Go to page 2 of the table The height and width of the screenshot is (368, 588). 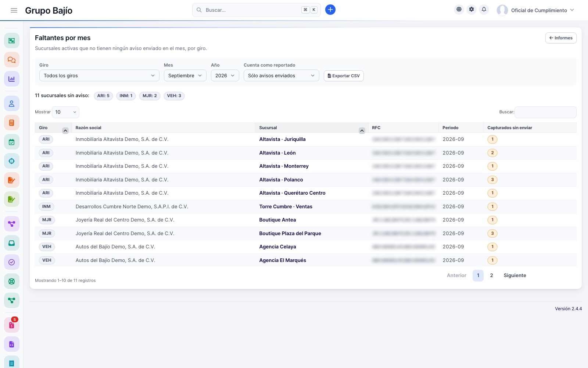(x=492, y=275)
